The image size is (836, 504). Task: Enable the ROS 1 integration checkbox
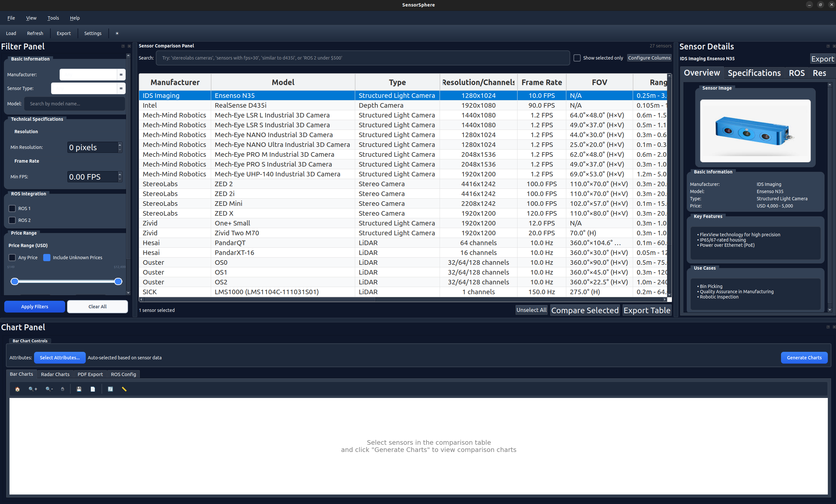pos(12,208)
